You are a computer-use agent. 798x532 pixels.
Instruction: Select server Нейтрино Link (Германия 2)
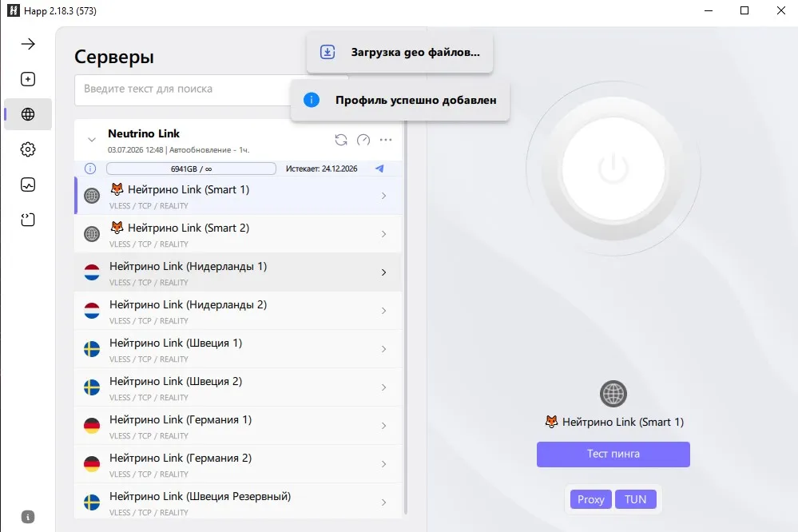238,464
